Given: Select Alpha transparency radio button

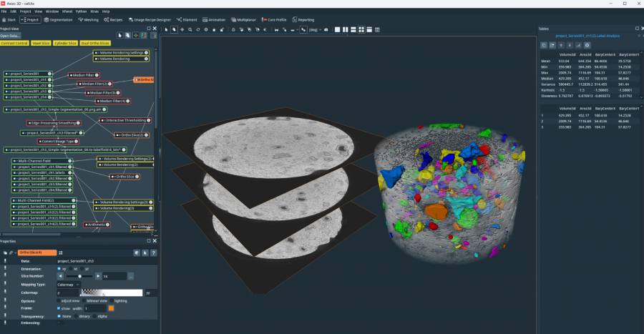Looking at the screenshot, I should [94, 316].
